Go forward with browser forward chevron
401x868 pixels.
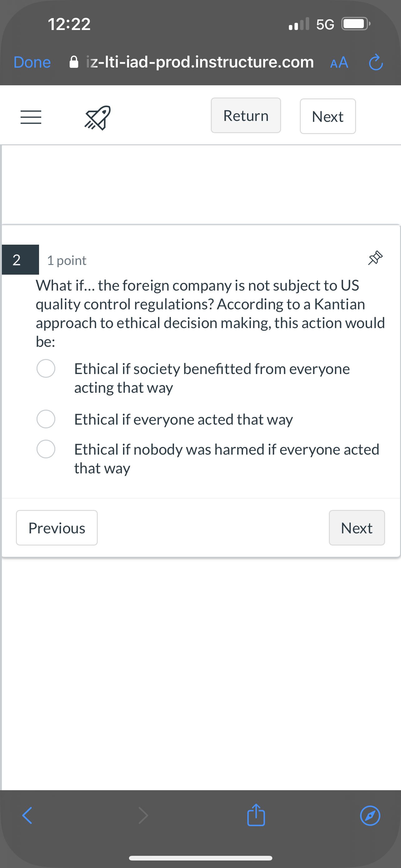(143, 816)
